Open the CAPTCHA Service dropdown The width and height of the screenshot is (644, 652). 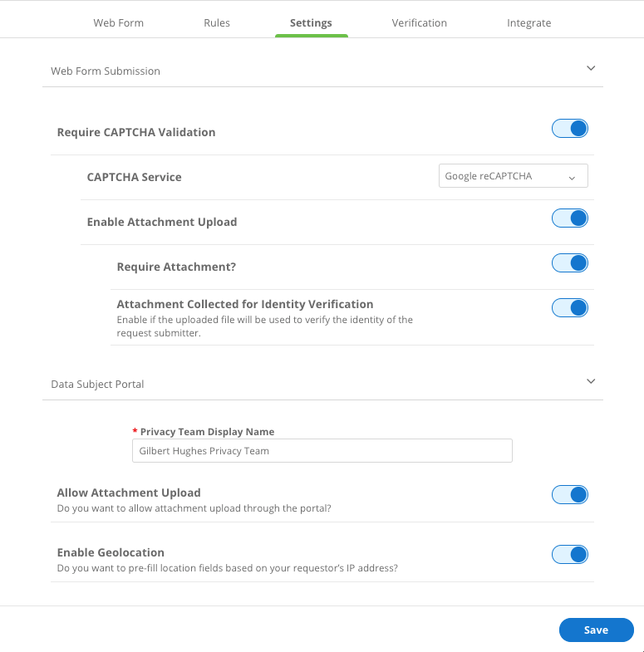[513, 176]
